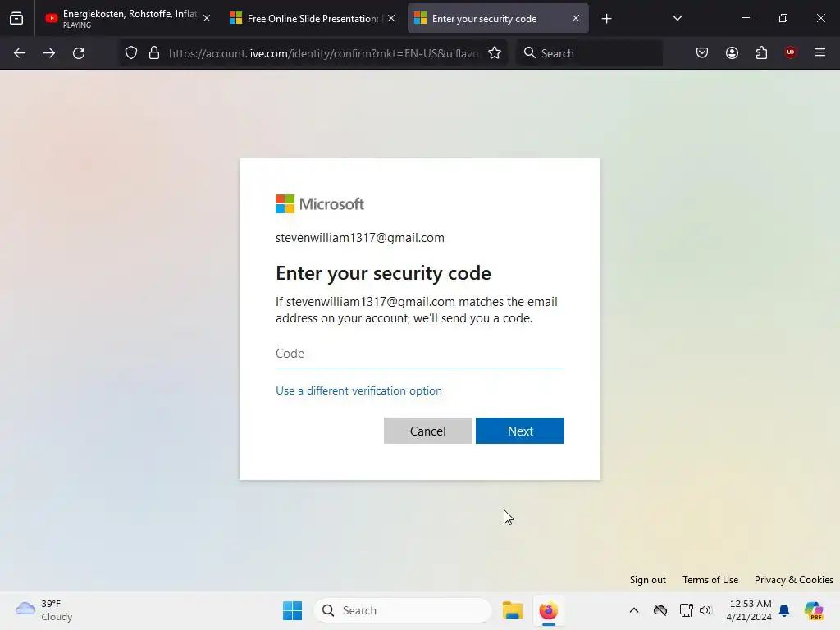Open network display tray icon
This screenshot has width=840, height=630.
tap(686, 610)
